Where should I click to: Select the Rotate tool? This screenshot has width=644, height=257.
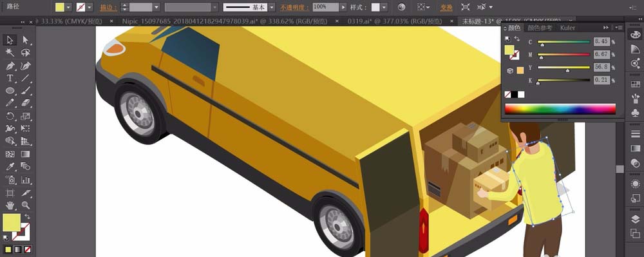pos(10,116)
